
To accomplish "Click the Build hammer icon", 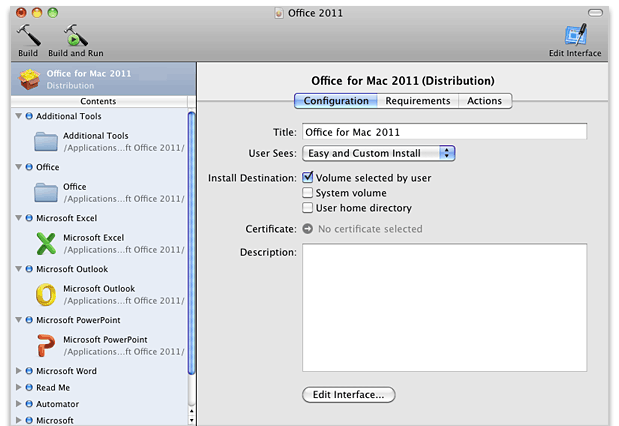I will pos(28,35).
